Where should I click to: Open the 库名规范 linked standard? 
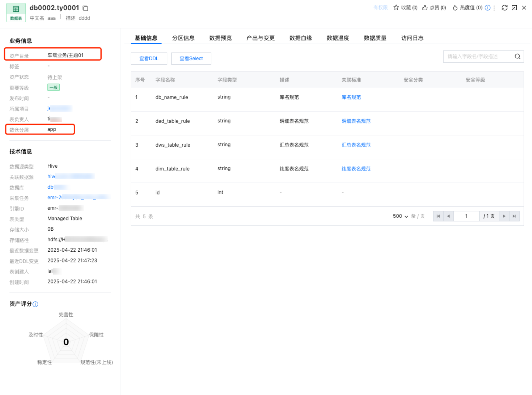pyautogui.click(x=351, y=97)
